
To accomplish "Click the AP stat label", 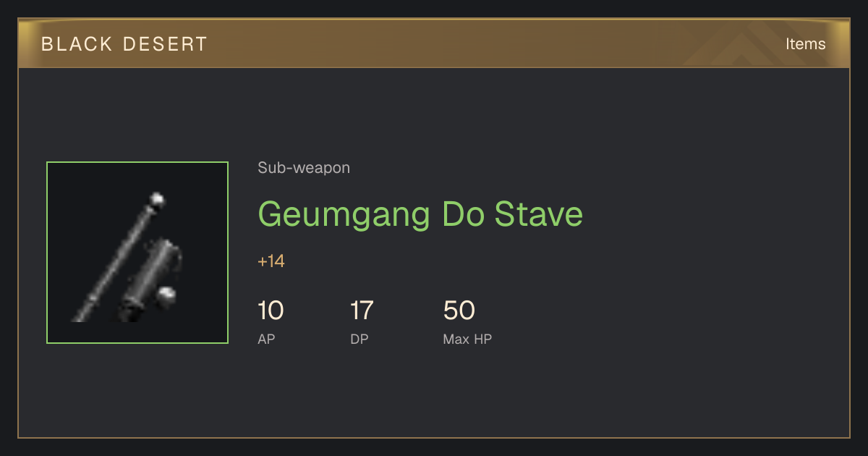I will (x=266, y=339).
